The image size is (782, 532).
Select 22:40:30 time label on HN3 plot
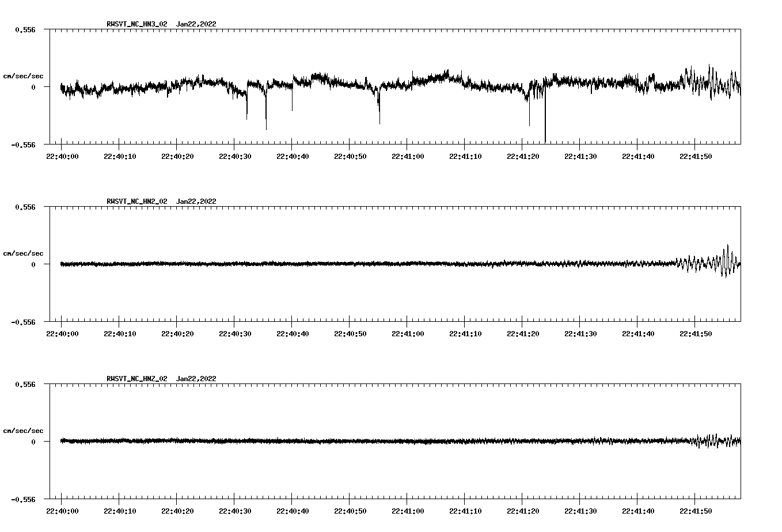point(234,156)
